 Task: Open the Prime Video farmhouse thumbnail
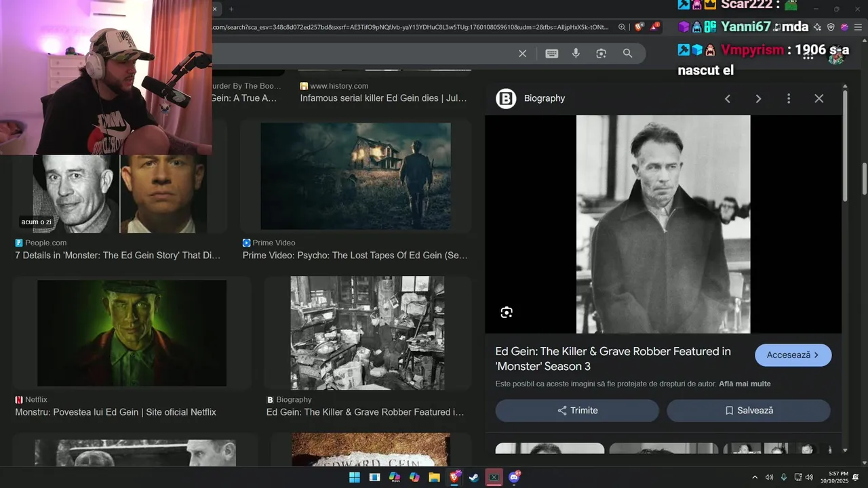[355, 176]
